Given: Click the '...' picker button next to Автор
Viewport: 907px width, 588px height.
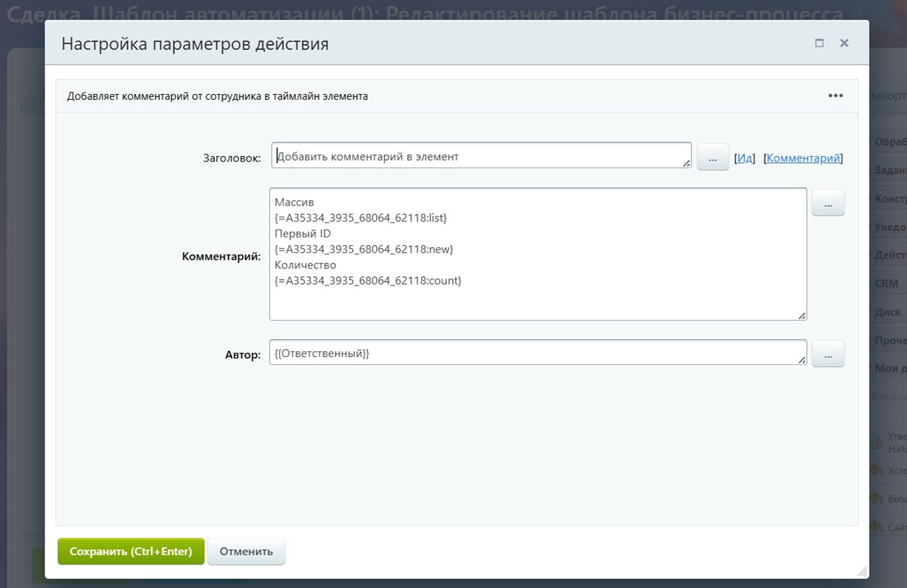Looking at the screenshot, I should click(x=828, y=354).
